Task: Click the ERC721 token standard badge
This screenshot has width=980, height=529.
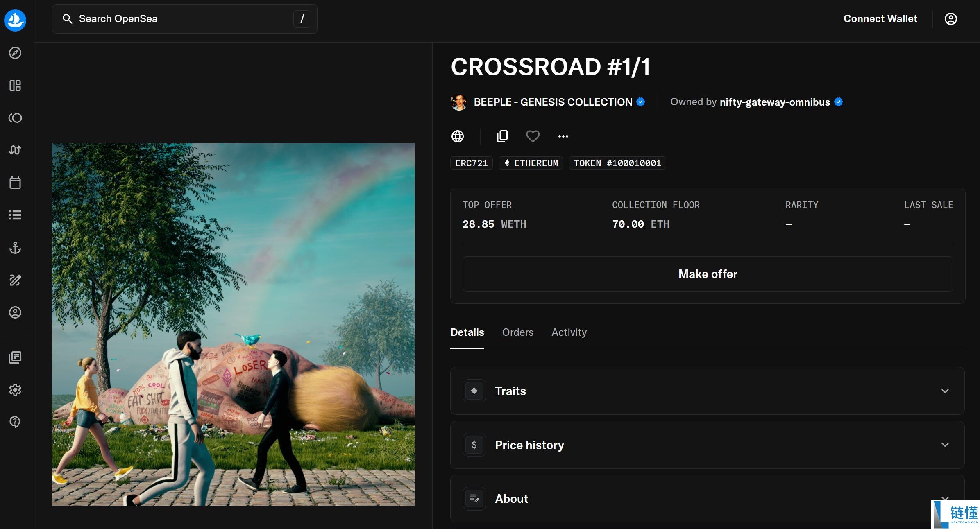Action: (472, 163)
